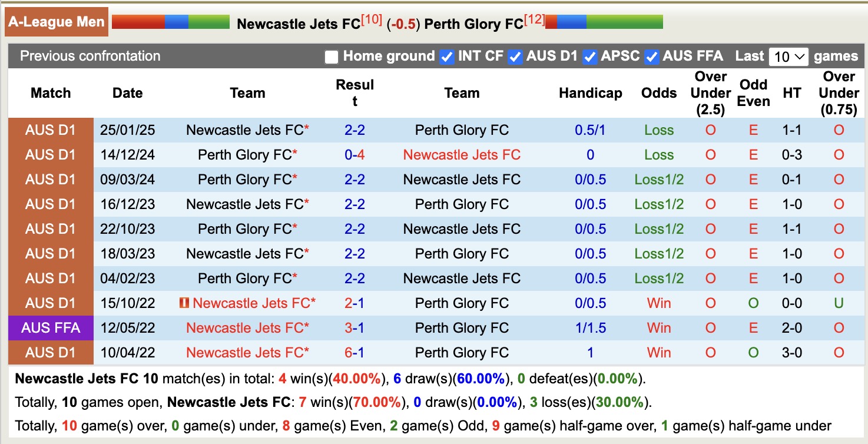Click the green segment of Perth Glory's form bar
Screen dimensions: 868x444
(624, 22)
